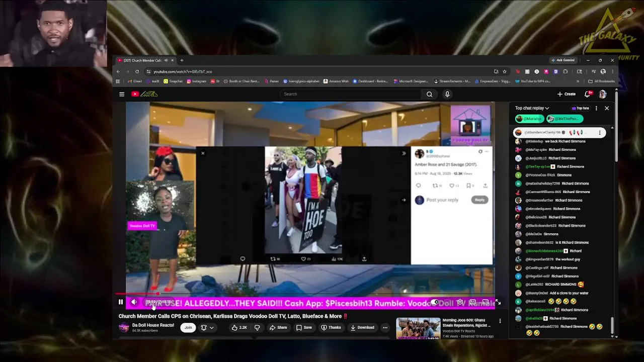
Task: Open chat options three-dot menu
Action: pos(596,108)
